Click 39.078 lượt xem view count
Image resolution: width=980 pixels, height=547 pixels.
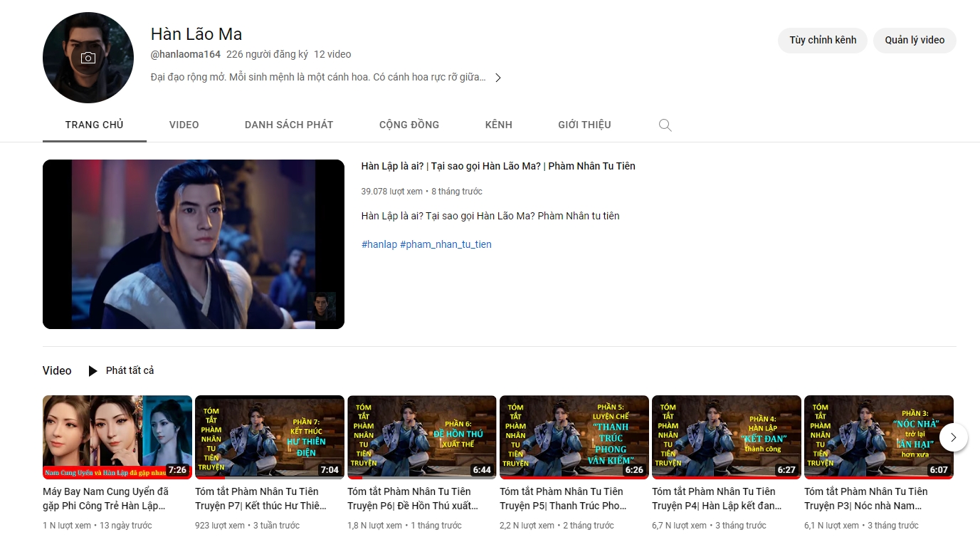[392, 192]
